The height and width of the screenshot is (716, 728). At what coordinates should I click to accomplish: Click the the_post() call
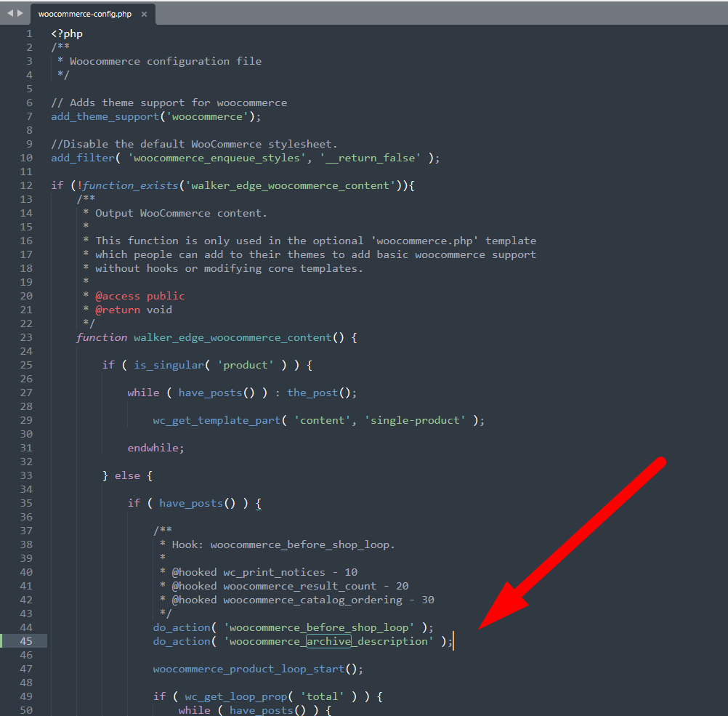322,393
